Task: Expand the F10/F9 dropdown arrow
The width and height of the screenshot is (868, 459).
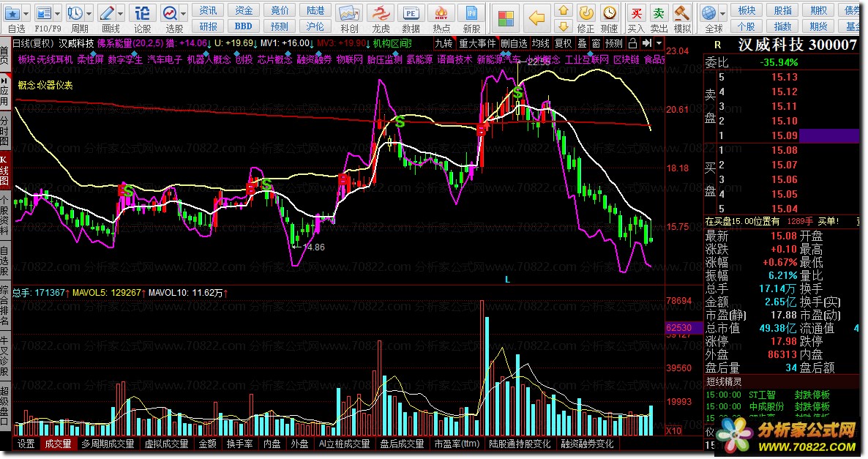Action: click(58, 13)
